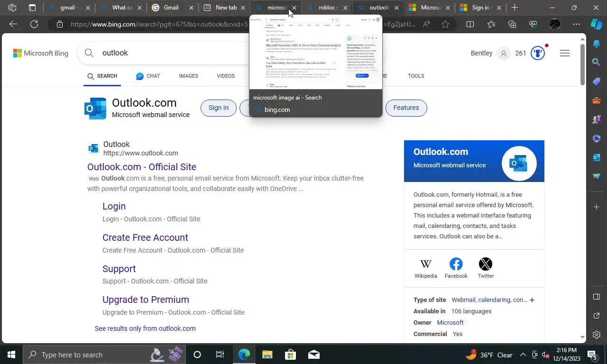Open Facebook link in knowledge panel
The image size is (607, 364).
point(456,268)
